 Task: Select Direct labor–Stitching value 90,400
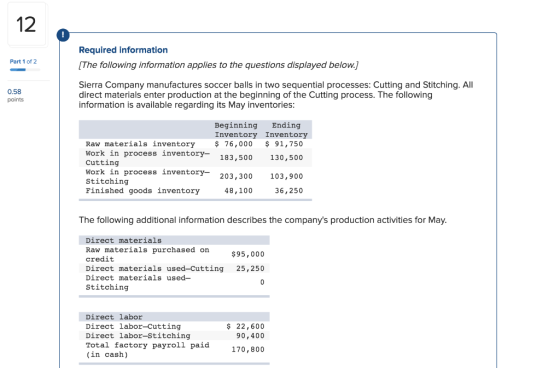pos(250,335)
